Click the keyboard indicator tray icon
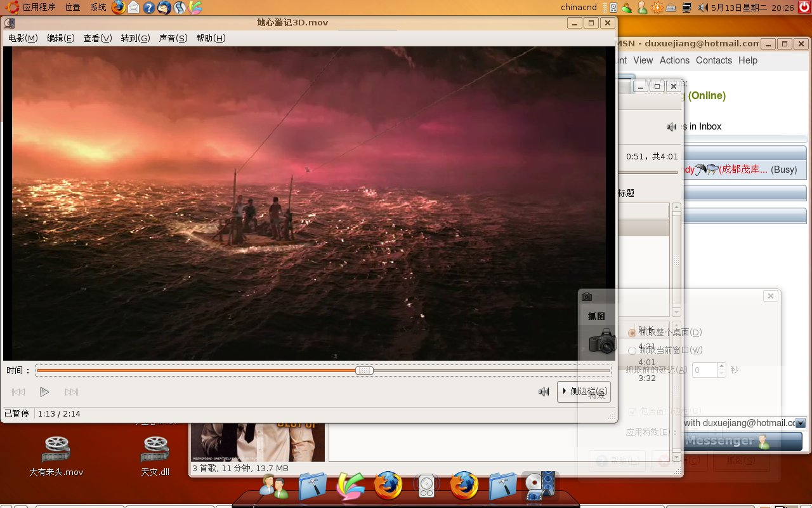Viewport: 812px width, 508px height. point(671,8)
